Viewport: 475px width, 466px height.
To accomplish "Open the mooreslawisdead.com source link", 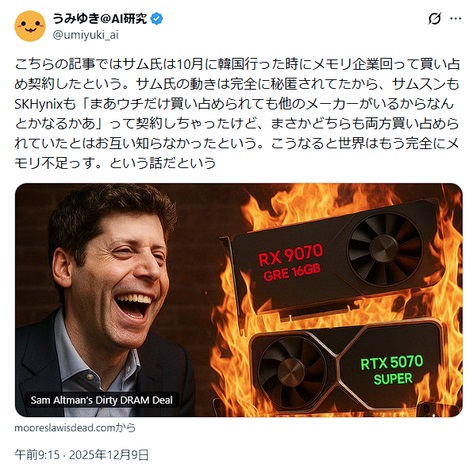I will point(75,428).
